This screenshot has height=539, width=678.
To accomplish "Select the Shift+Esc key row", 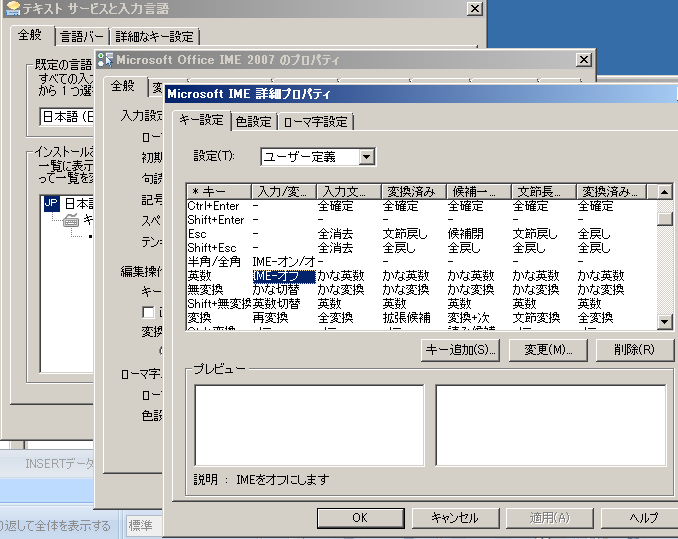I will coord(212,248).
